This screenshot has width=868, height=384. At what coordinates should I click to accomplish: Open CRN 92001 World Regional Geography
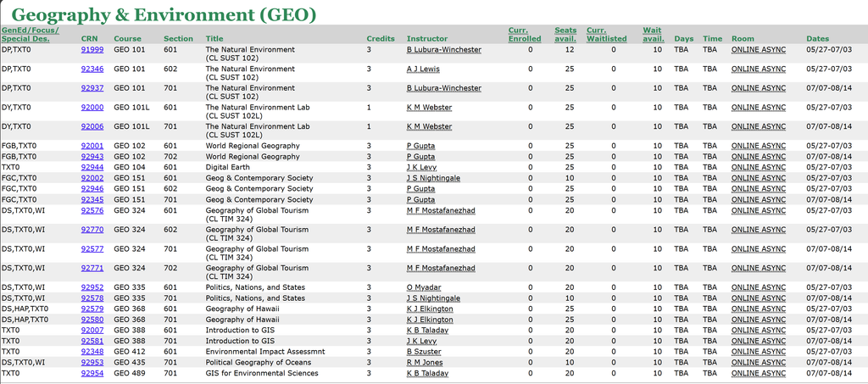(x=92, y=146)
